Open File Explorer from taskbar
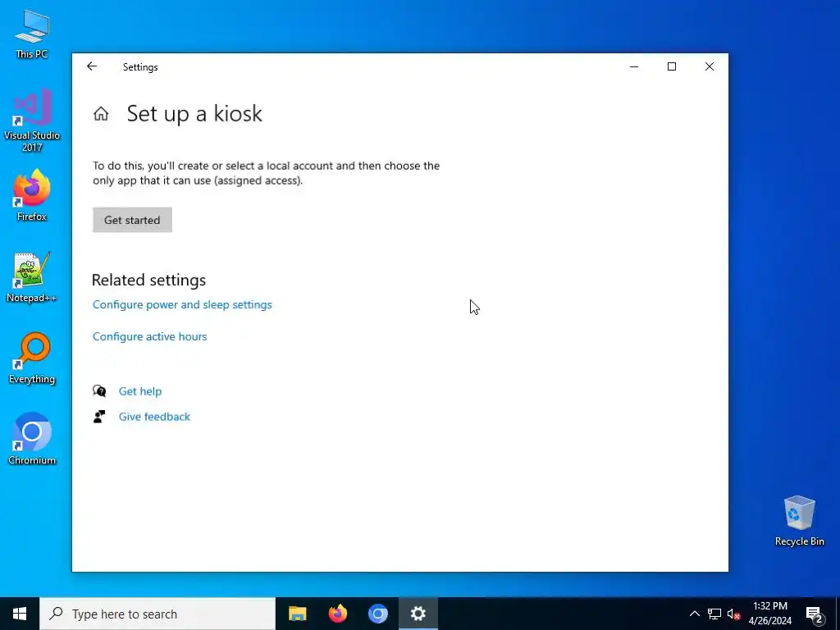 [297, 614]
